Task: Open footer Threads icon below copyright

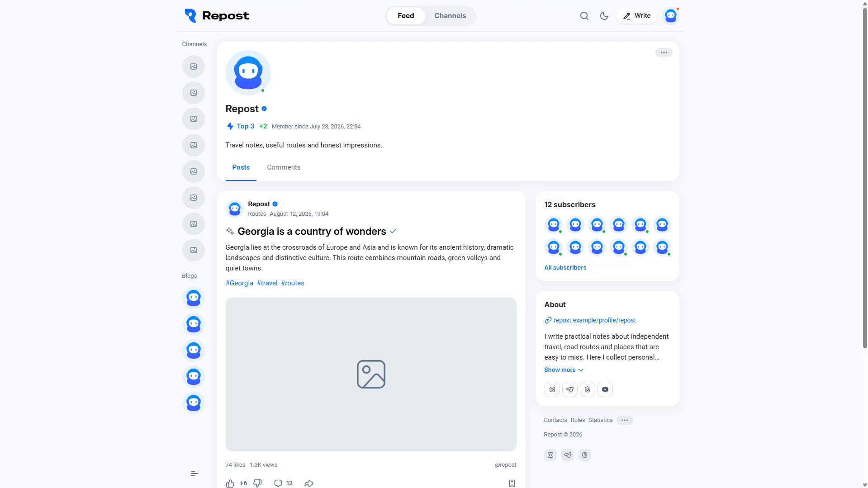Action: click(x=584, y=455)
